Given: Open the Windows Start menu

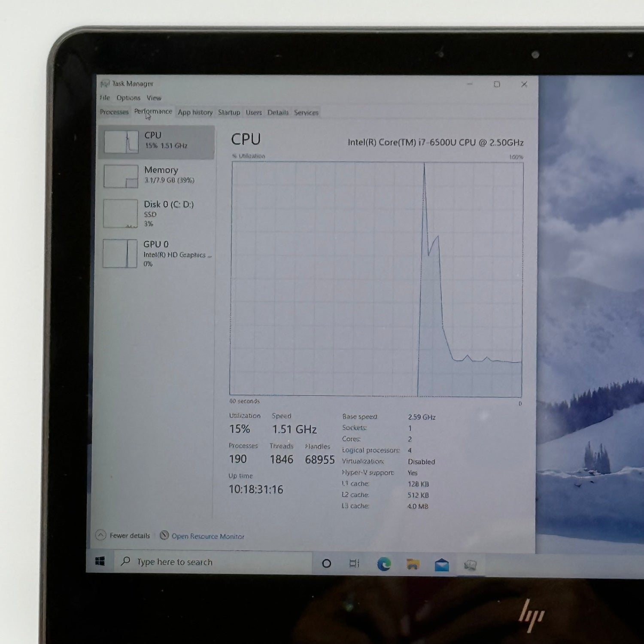Looking at the screenshot, I should pyautogui.click(x=100, y=561).
